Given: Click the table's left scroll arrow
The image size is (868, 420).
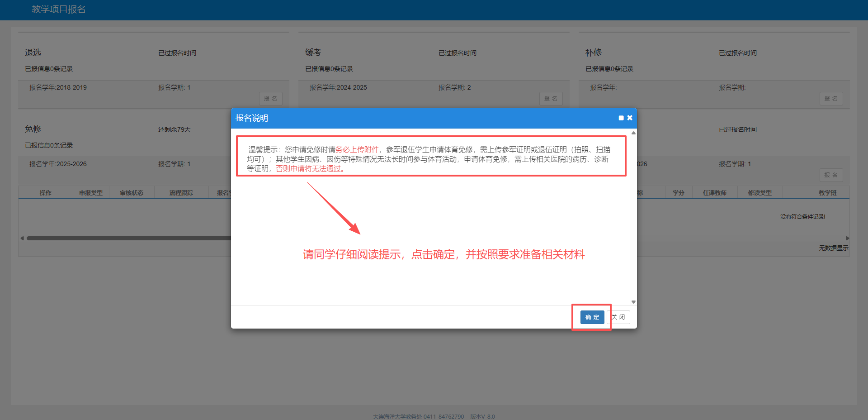Looking at the screenshot, I should point(22,238).
